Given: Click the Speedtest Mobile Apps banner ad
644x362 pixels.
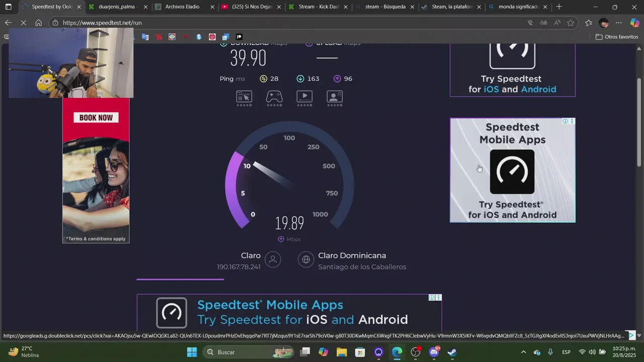Looking at the screenshot, I should point(289,312).
